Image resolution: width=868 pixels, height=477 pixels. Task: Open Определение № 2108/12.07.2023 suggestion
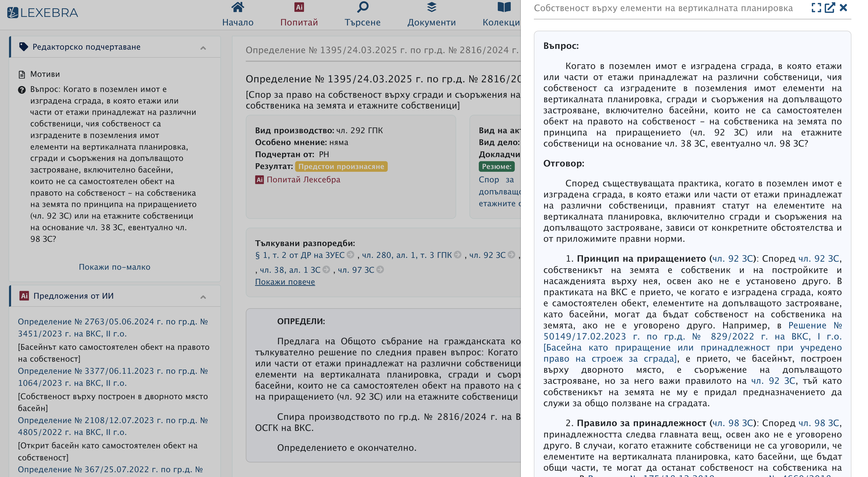(x=113, y=426)
